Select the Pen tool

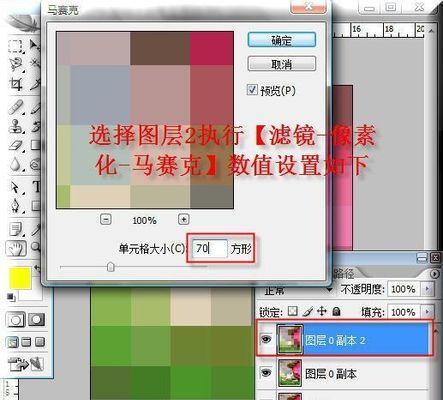(16, 206)
